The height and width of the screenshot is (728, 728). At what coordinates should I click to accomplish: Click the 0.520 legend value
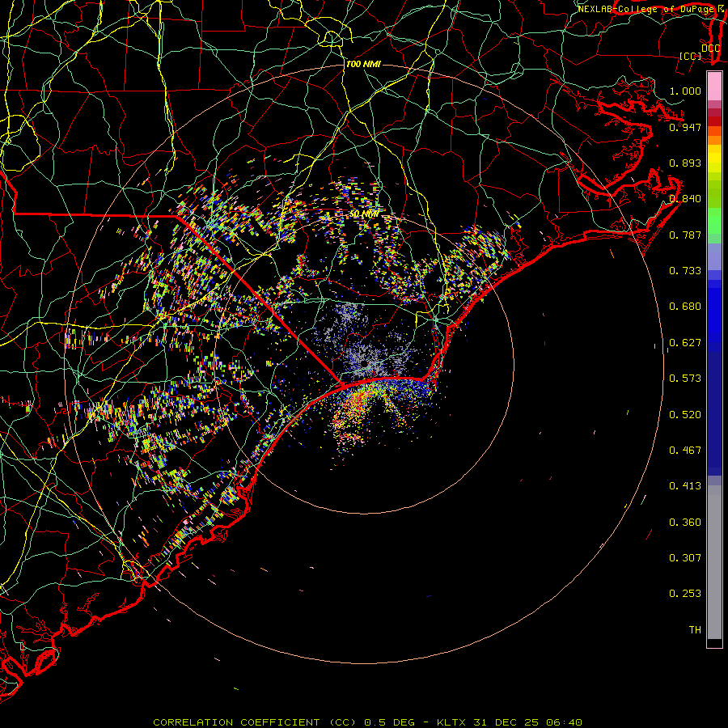tap(685, 414)
